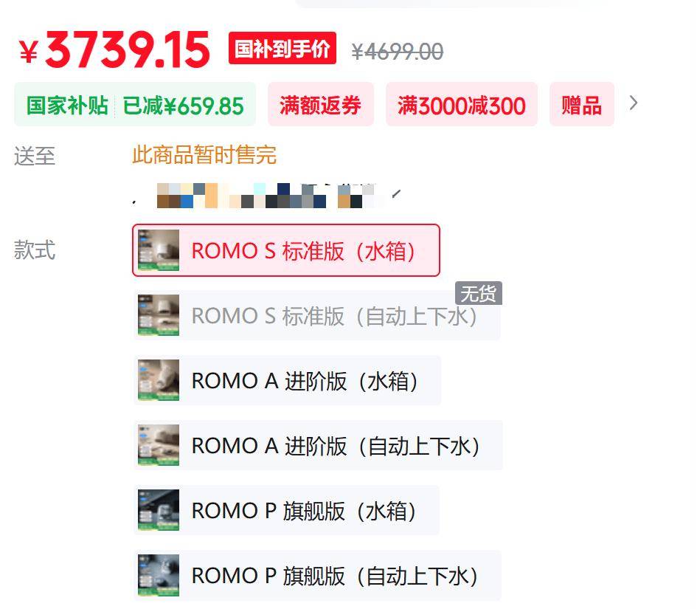The image size is (700, 609).
Task: Click thumbnail of ROMO S 标准版（水箱）
Action: click(159, 250)
